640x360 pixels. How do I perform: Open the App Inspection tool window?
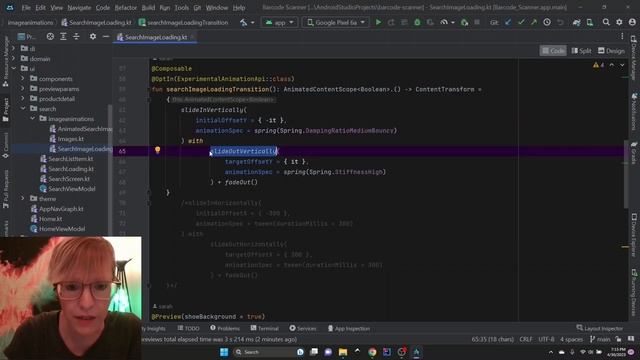pyautogui.click(x=349, y=328)
